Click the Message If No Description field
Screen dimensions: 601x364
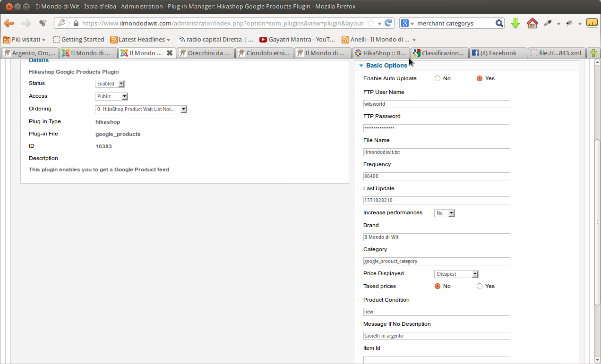[x=437, y=336]
